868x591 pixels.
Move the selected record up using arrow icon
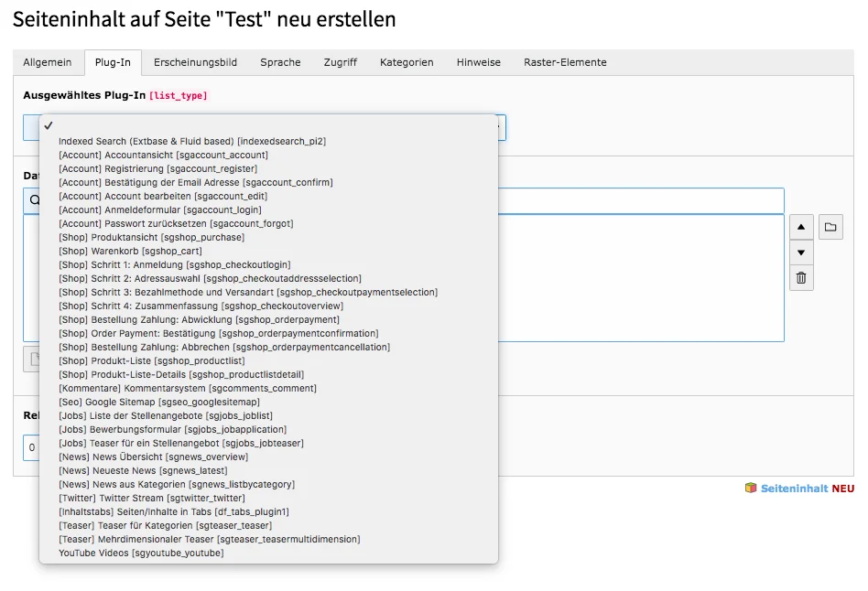801,227
